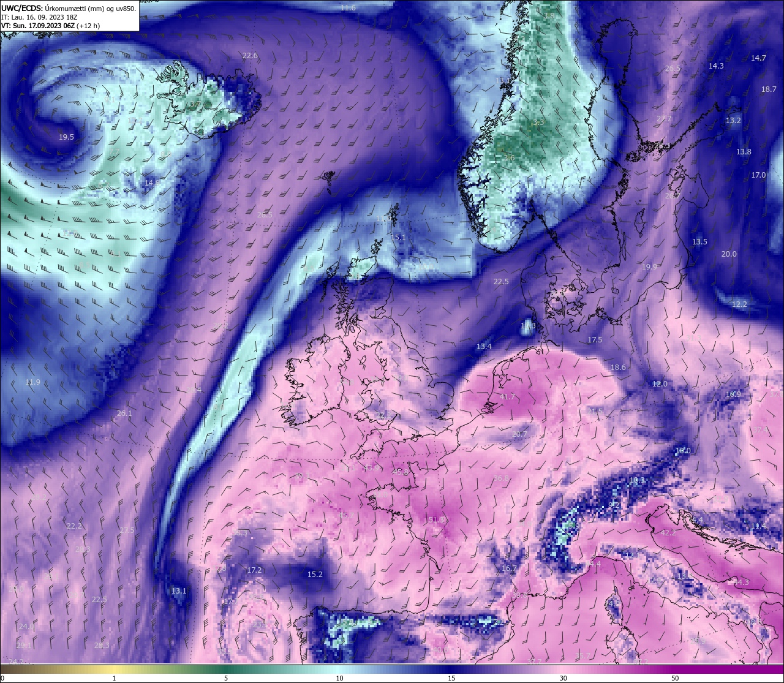Click the 18.7 value label
Viewport: 784px width, 683px height.
coord(769,89)
